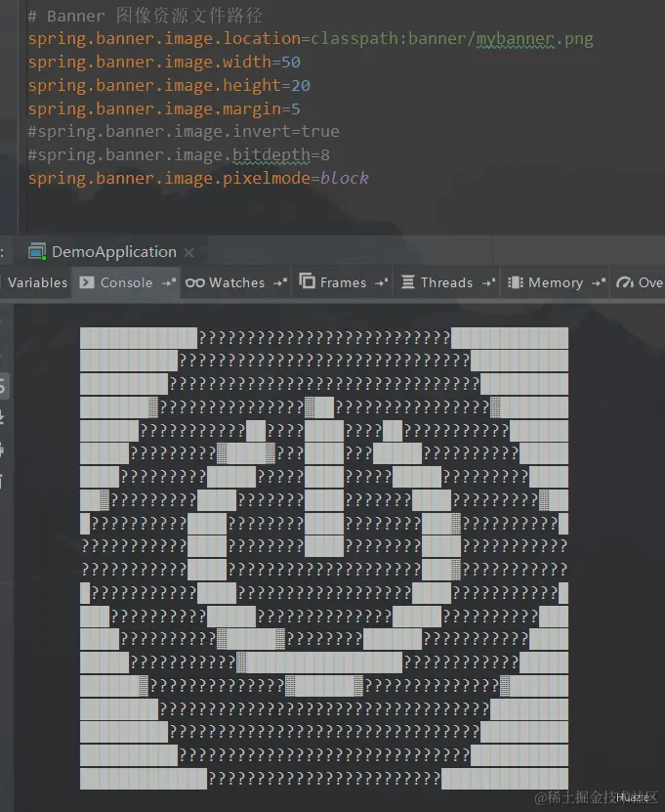This screenshot has width=665, height=812.
Task: Click the spring.banner.image.height=20 line
Action: [169, 85]
